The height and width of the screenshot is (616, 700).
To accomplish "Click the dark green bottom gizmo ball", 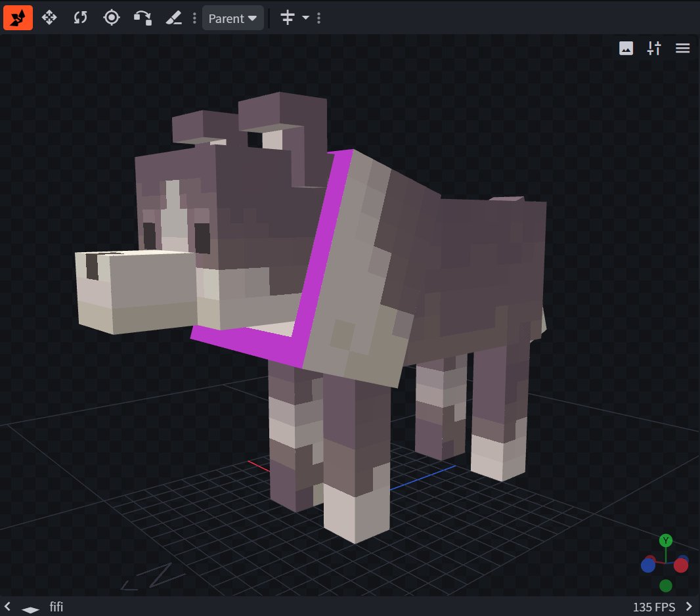I will click(x=666, y=585).
